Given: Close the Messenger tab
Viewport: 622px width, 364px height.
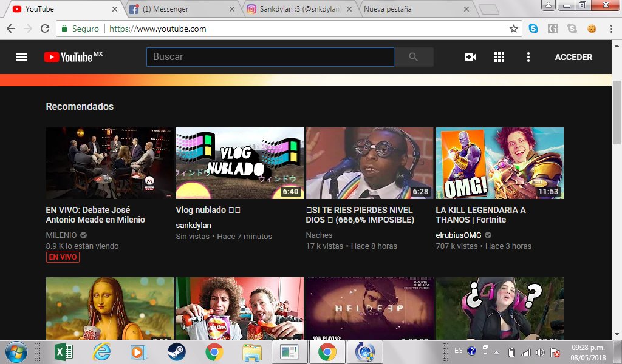Looking at the screenshot, I should (x=232, y=8).
